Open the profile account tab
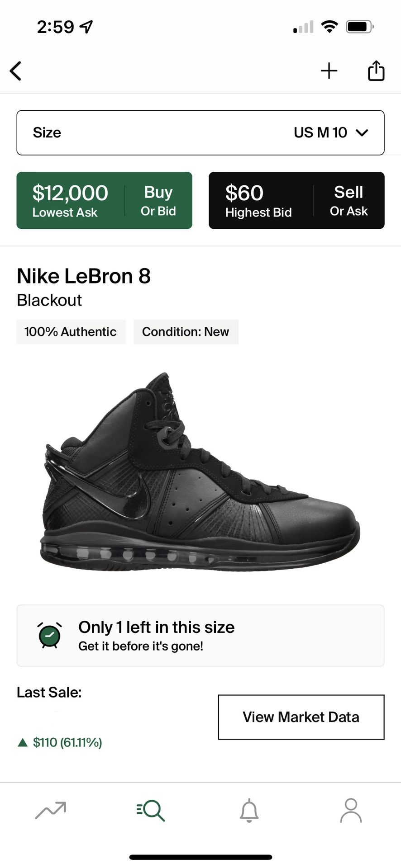Viewport: 401px width, 868px height. [x=351, y=810]
